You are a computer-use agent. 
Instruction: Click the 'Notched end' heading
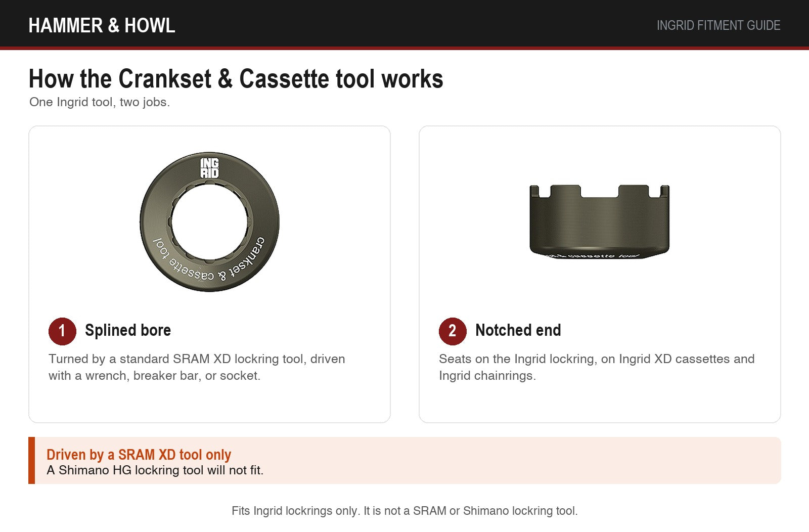tap(518, 330)
